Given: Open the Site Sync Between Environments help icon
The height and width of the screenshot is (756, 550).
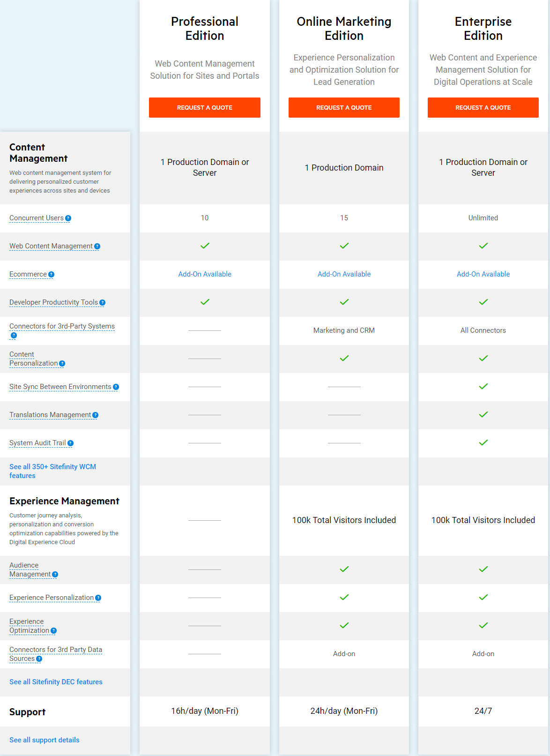Looking at the screenshot, I should 116,387.
